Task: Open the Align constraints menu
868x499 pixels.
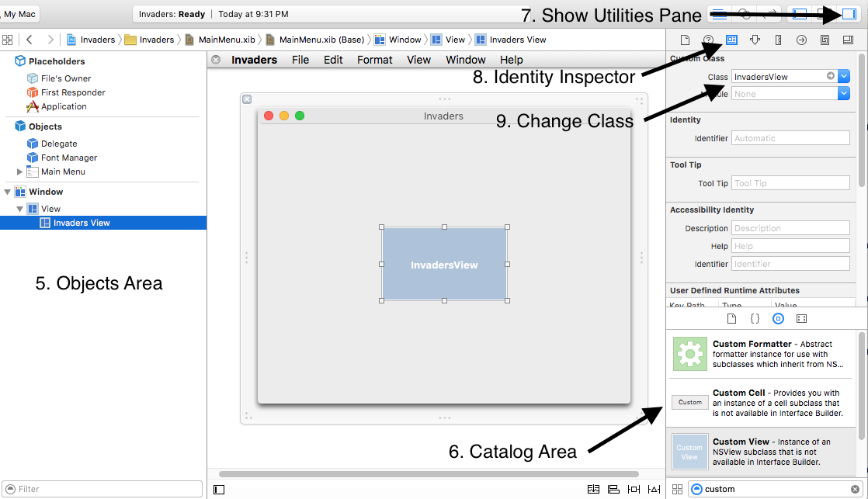Action: pos(613,489)
